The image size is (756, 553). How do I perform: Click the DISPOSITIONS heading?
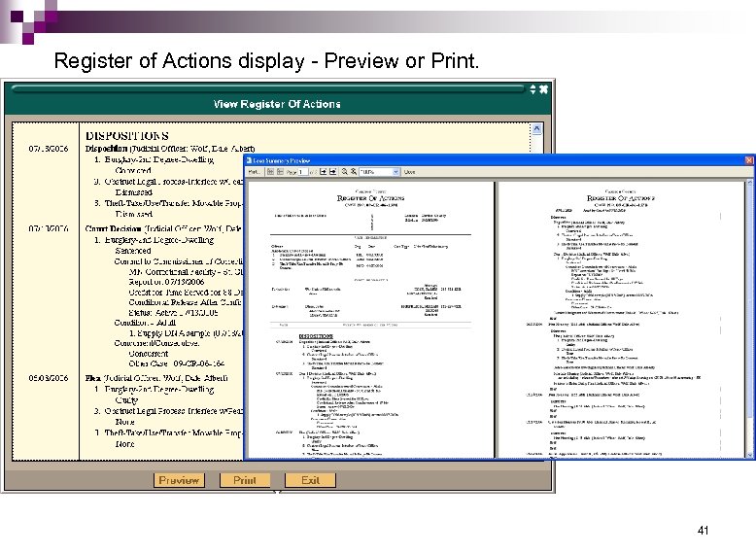[x=127, y=136]
